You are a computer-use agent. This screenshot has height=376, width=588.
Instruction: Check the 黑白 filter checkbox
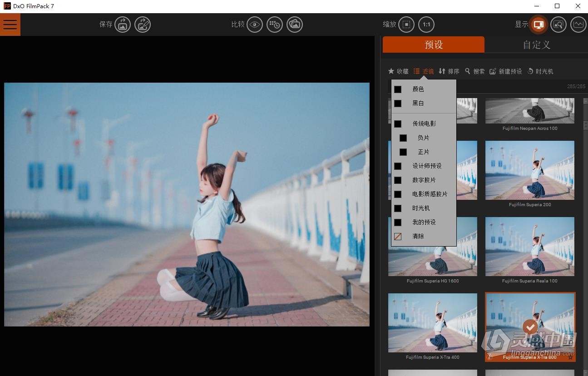pyautogui.click(x=398, y=104)
